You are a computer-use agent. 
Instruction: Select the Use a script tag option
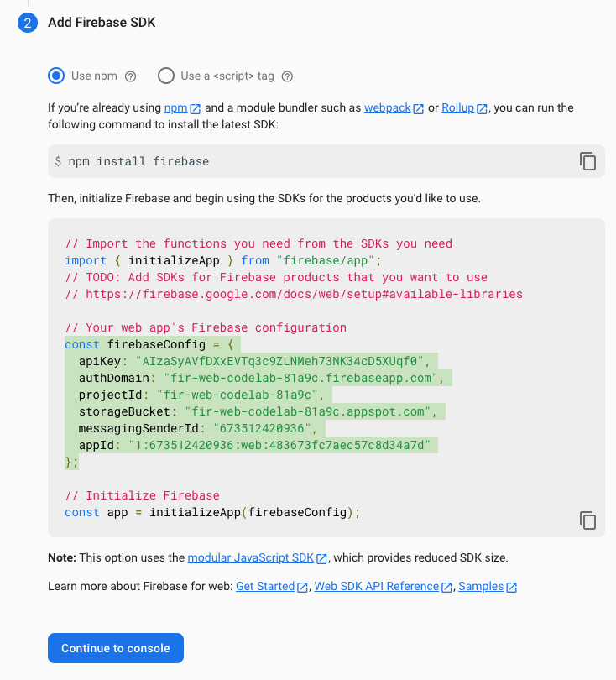[x=165, y=76]
